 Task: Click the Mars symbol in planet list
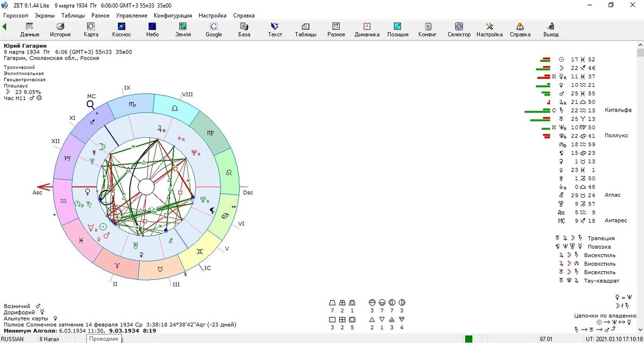click(x=561, y=93)
